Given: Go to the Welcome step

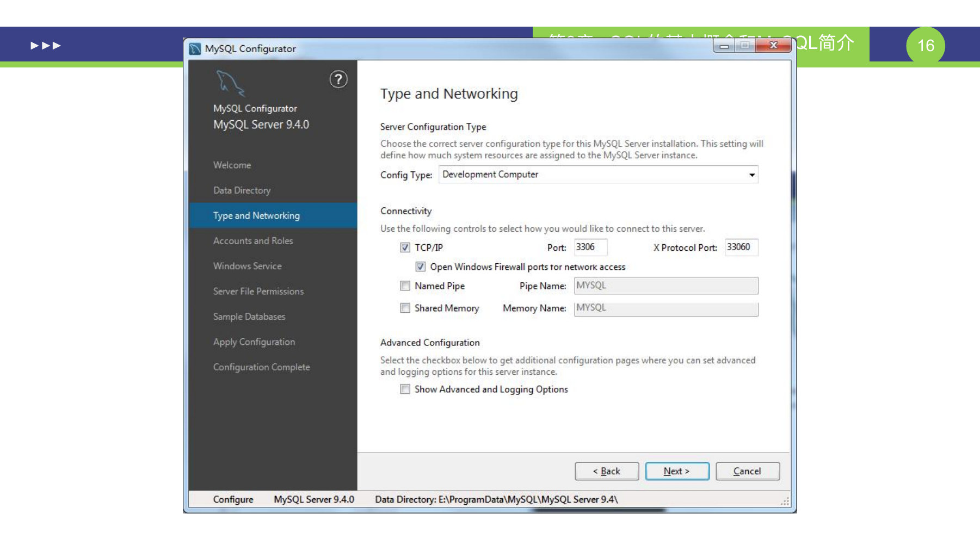Looking at the screenshot, I should (x=232, y=165).
